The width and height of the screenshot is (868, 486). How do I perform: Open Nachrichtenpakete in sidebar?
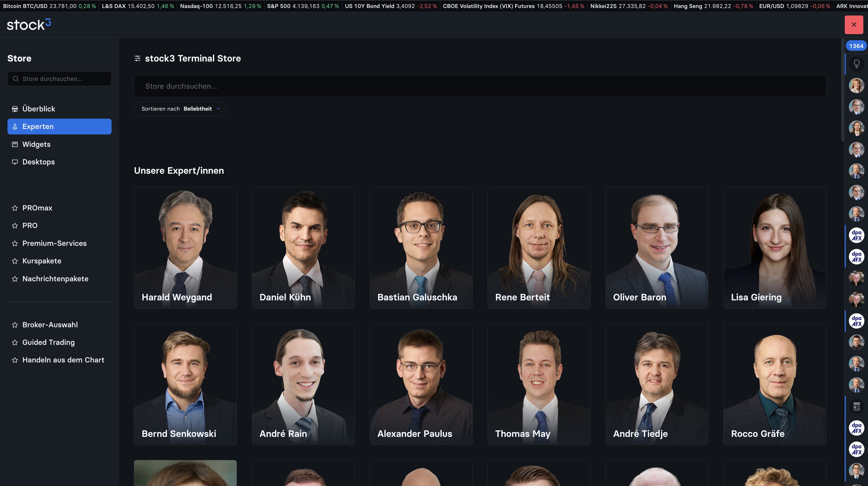(x=59, y=279)
